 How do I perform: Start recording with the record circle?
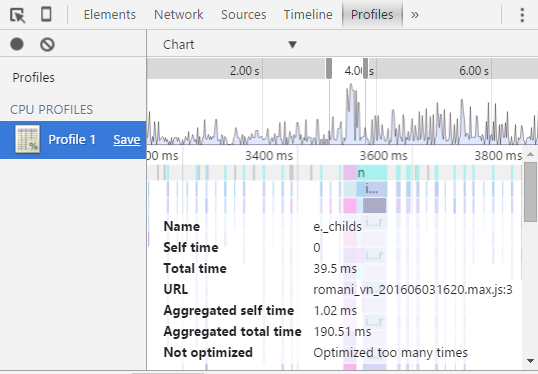click(17, 44)
